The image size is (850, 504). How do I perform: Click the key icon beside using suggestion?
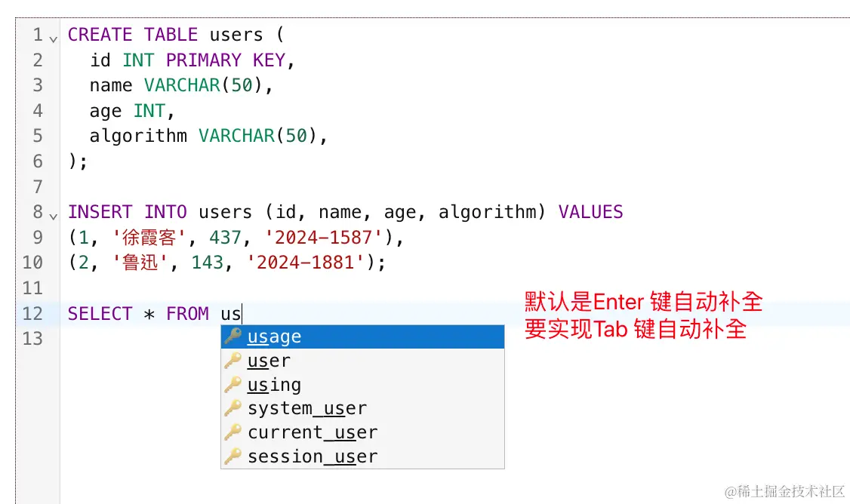(x=232, y=385)
